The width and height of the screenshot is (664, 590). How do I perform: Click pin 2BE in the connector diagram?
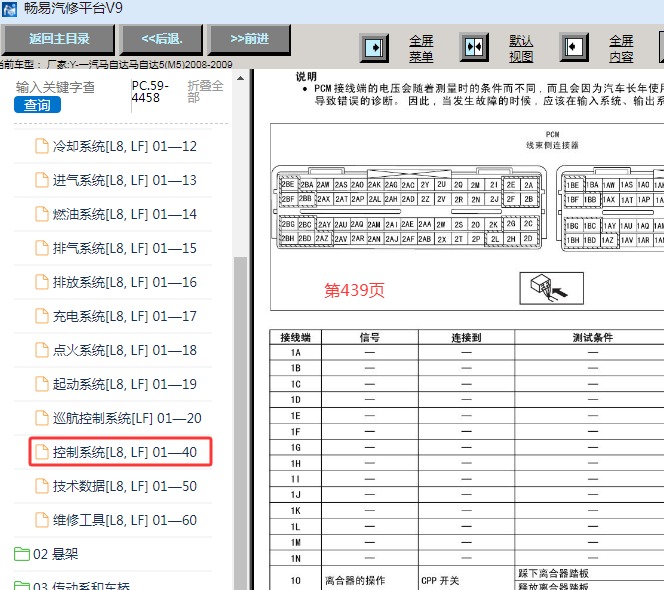(288, 184)
